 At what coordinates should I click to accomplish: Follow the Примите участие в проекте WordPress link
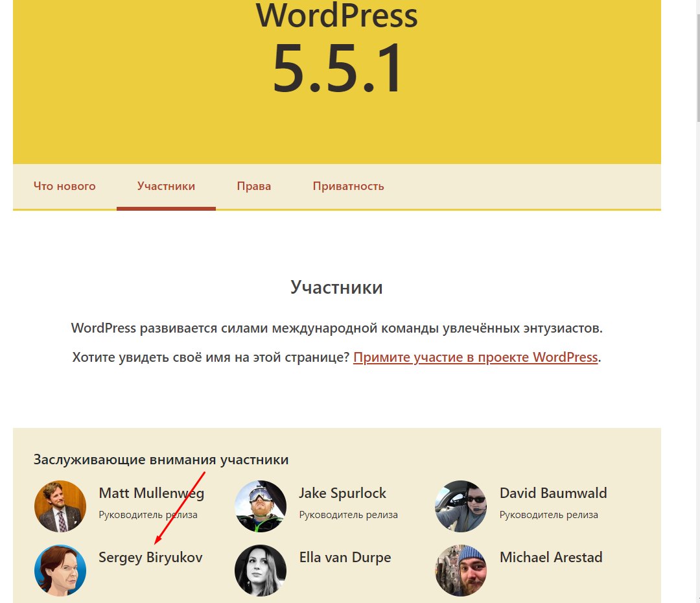pyautogui.click(x=476, y=357)
